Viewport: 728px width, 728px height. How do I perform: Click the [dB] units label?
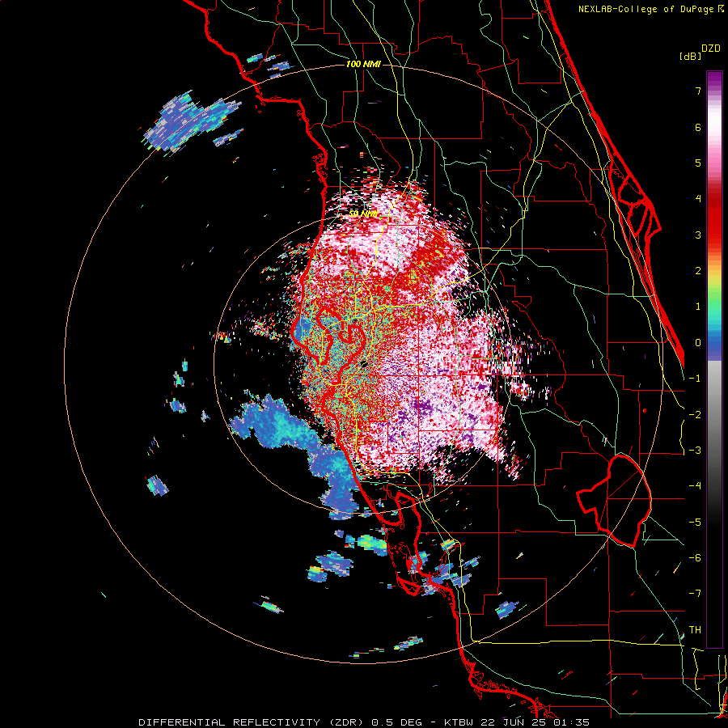click(x=690, y=56)
